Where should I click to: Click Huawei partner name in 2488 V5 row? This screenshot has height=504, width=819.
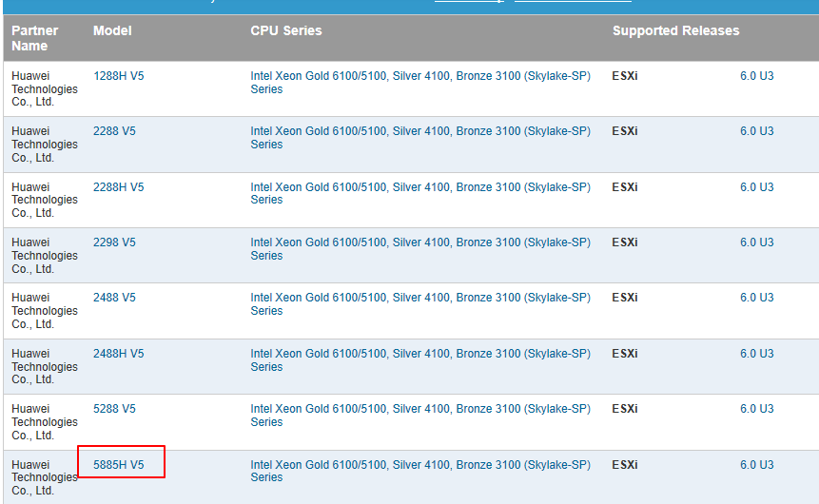(x=45, y=311)
